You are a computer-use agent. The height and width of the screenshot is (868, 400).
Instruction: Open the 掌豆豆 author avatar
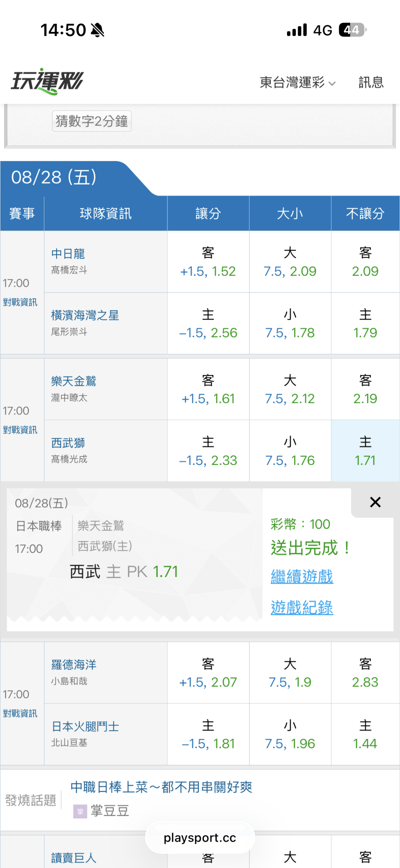click(80, 811)
